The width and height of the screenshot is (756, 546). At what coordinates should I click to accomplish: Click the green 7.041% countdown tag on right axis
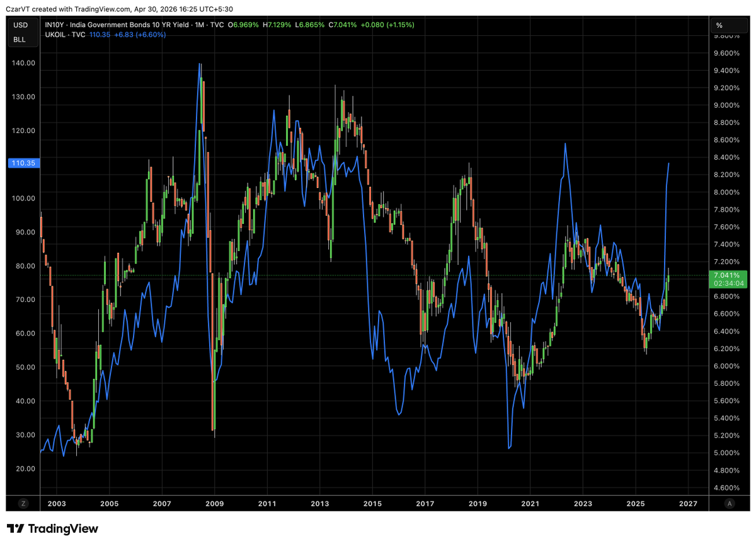(728, 279)
